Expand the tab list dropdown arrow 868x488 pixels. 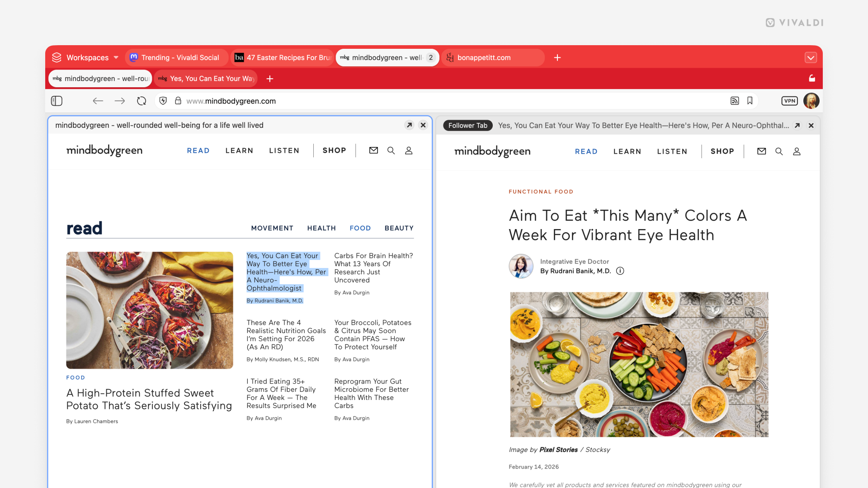click(x=811, y=57)
